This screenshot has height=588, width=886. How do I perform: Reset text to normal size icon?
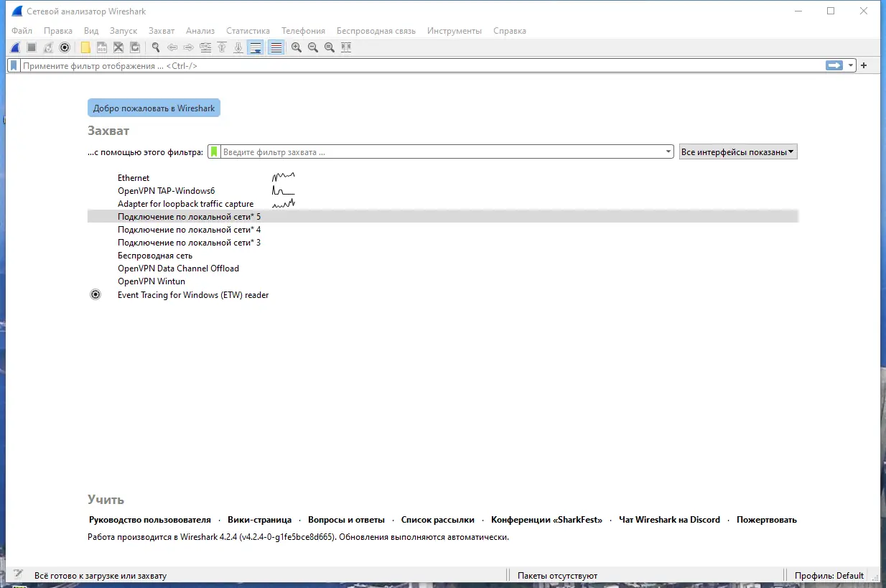click(330, 47)
